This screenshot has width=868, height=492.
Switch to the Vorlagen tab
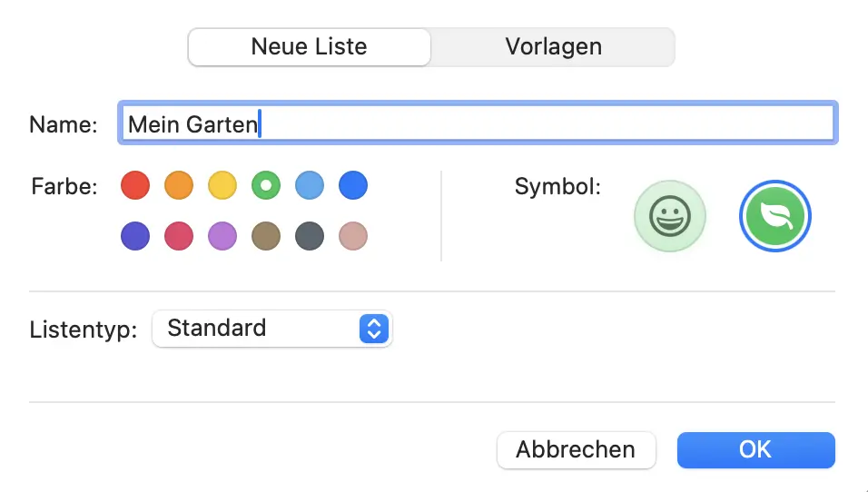(553, 47)
